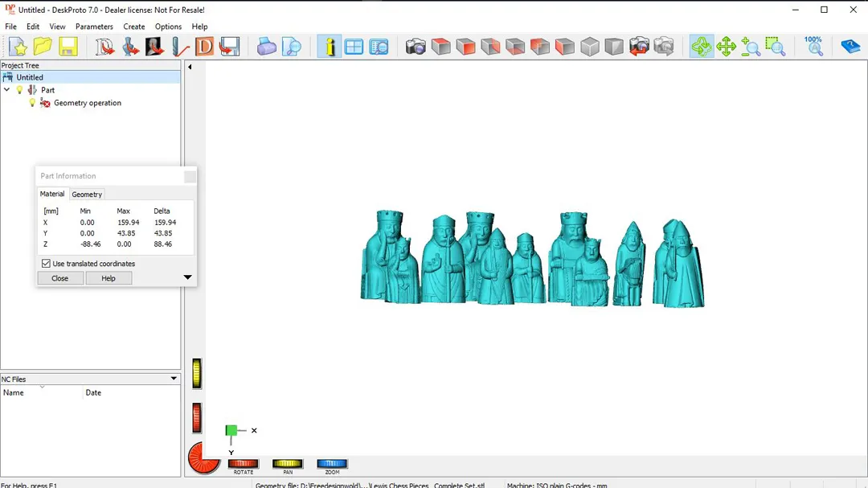Uncheck Use translated coordinates
The image size is (868, 488).
click(x=46, y=264)
